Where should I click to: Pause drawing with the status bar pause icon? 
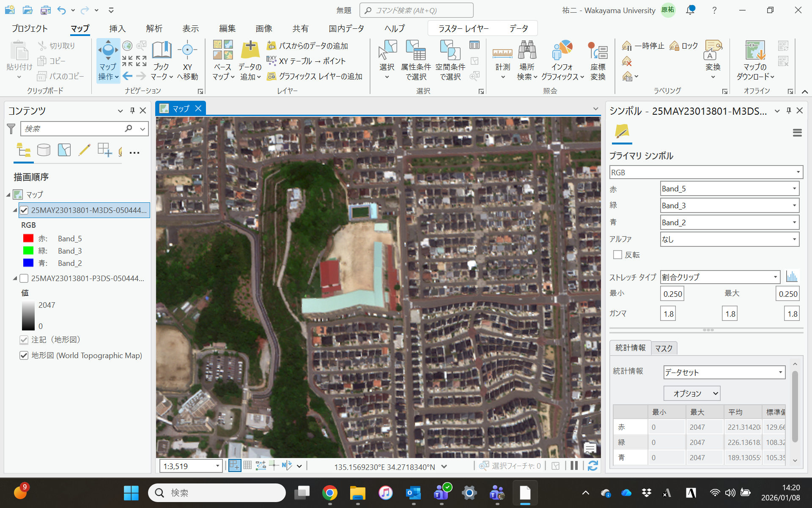[574, 466]
